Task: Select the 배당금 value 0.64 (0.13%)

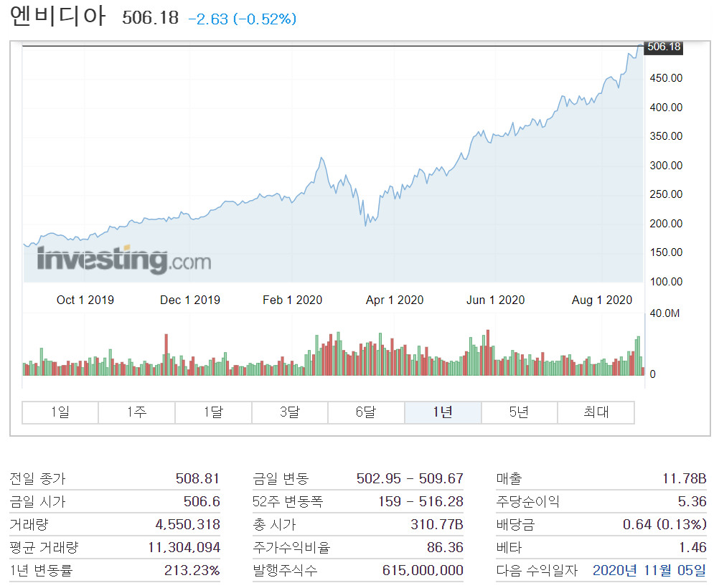Action: click(664, 524)
